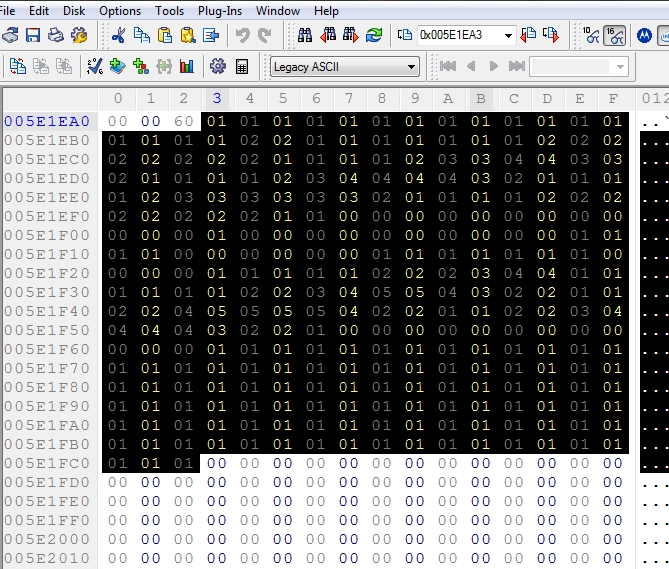Click the Cut scissors icon
This screenshot has height=569, width=669.
coord(119,35)
